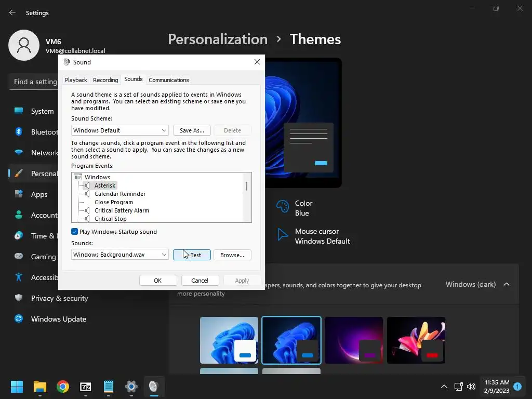The height and width of the screenshot is (399, 532).
Task: Click the Settings back arrow icon
Action: [x=12, y=12]
